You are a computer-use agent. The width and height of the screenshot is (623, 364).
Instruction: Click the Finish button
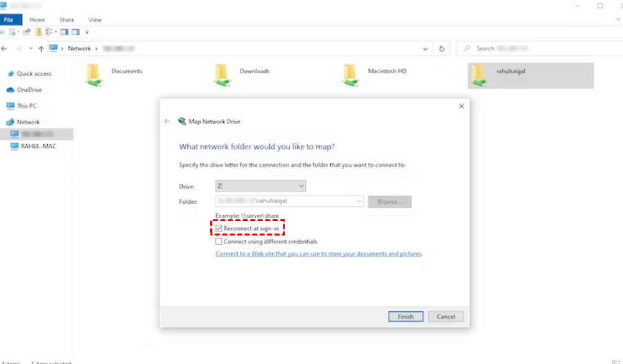click(405, 316)
